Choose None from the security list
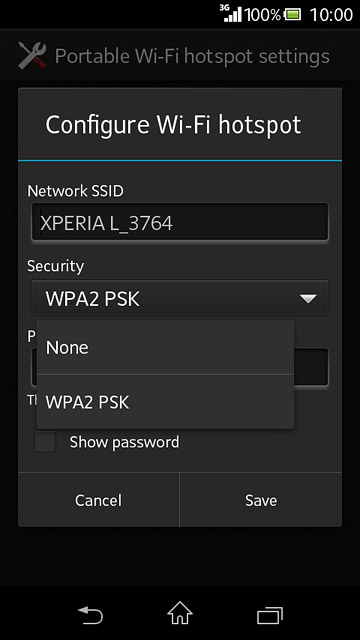 pyautogui.click(x=165, y=347)
